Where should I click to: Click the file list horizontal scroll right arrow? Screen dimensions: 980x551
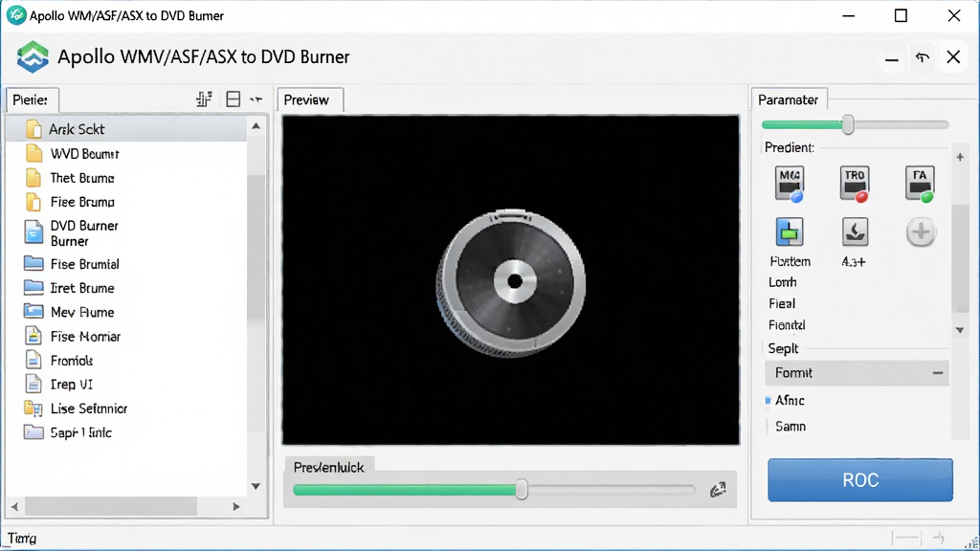click(235, 507)
